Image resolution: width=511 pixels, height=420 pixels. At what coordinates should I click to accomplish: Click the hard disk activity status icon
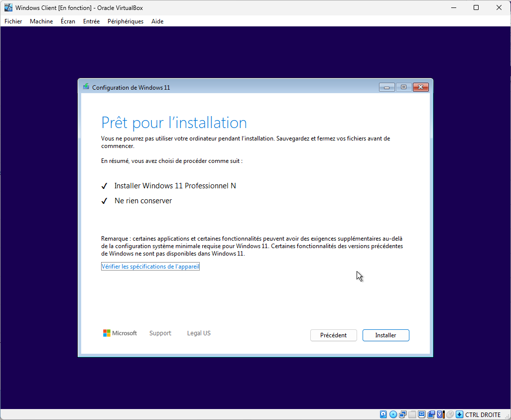coord(383,415)
